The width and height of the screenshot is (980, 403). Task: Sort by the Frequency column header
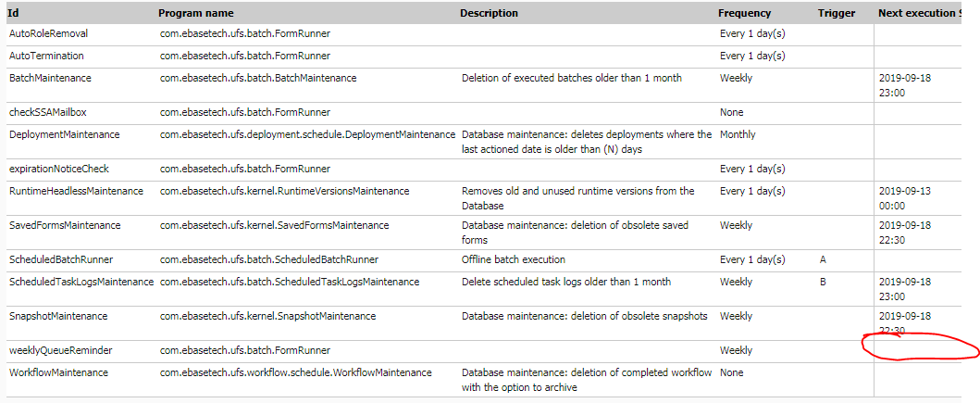pos(744,13)
